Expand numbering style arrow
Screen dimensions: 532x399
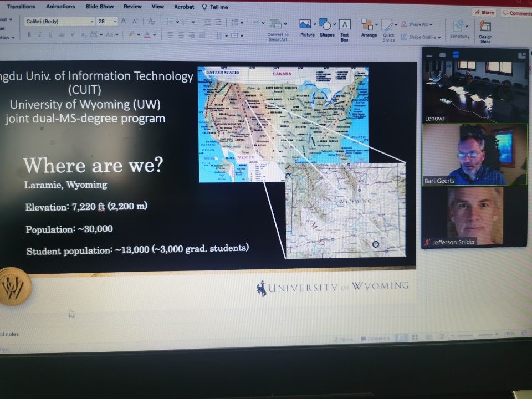click(x=193, y=22)
